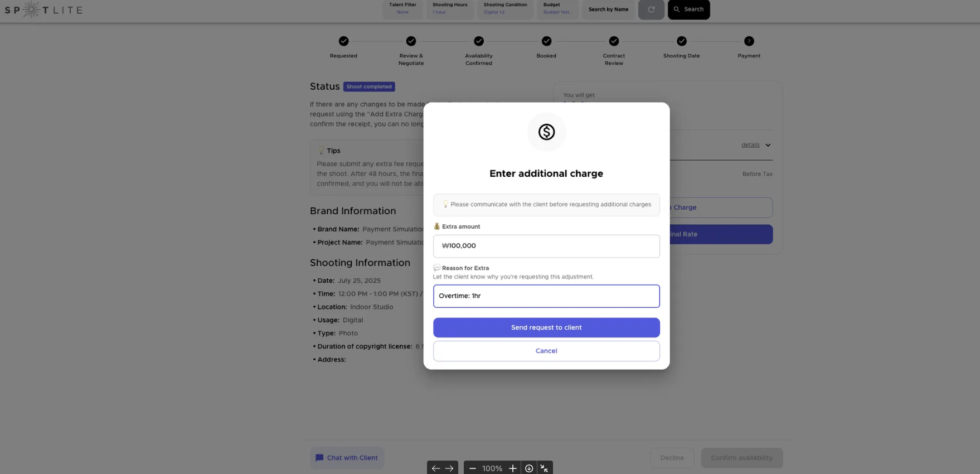Viewport: 980px width, 474px height.
Task: Click the Shooting Date step checkmark
Action: [681, 41]
